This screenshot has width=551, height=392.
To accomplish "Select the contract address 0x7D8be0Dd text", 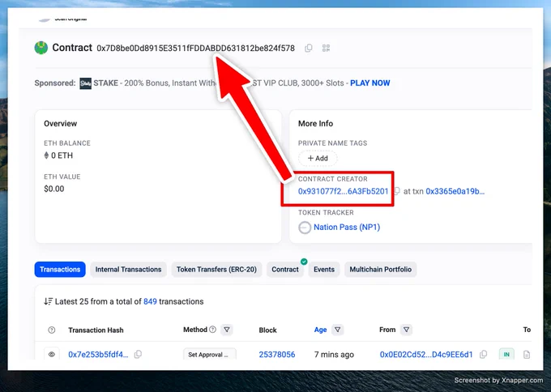I will click(196, 48).
